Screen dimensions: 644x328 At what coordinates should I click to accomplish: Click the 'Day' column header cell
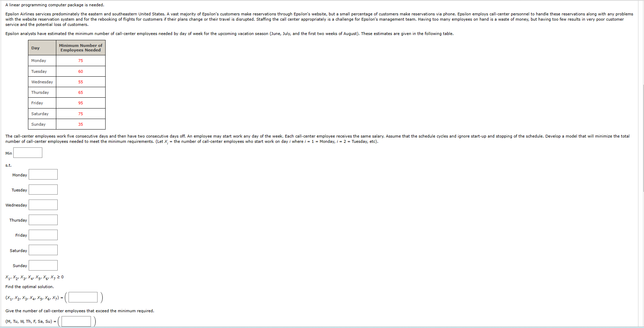pyautogui.click(x=42, y=48)
